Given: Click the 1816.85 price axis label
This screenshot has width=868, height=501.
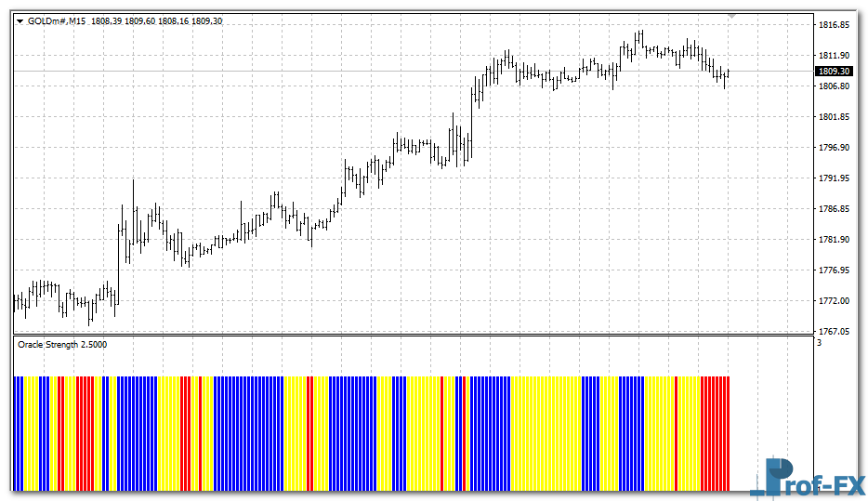Looking at the screenshot, I should [833, 25].
